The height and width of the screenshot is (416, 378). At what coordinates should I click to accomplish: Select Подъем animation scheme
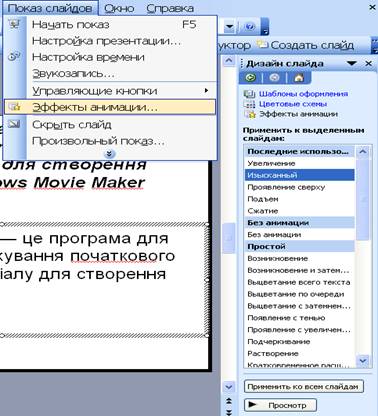300,199
